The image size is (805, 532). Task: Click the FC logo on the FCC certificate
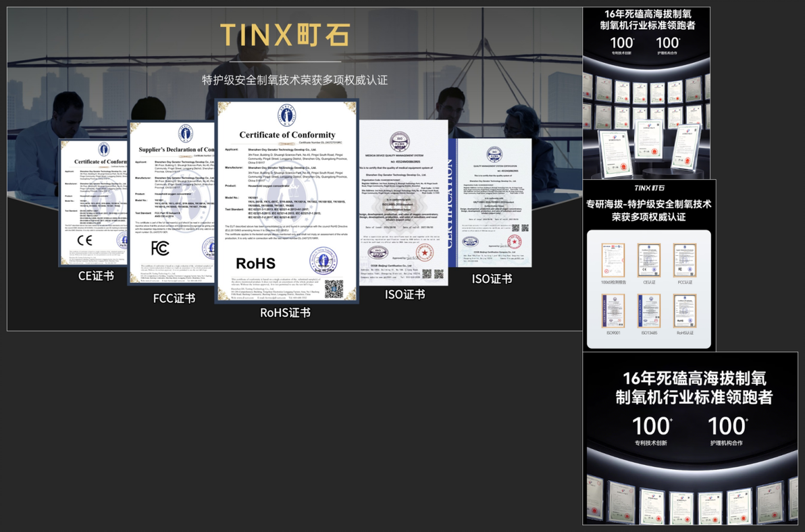click(159, 248)
